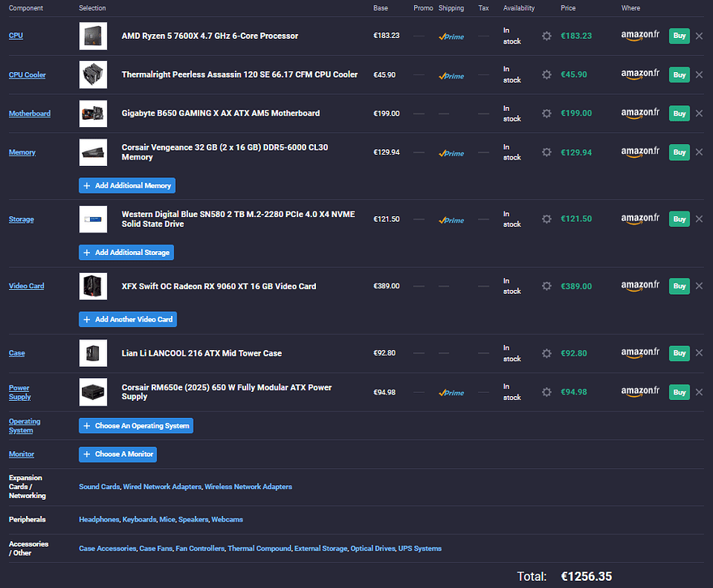The height and width of the screenshot is (588, 713).
Task: Click Add Additional Storage button
Action: (126, 252)
